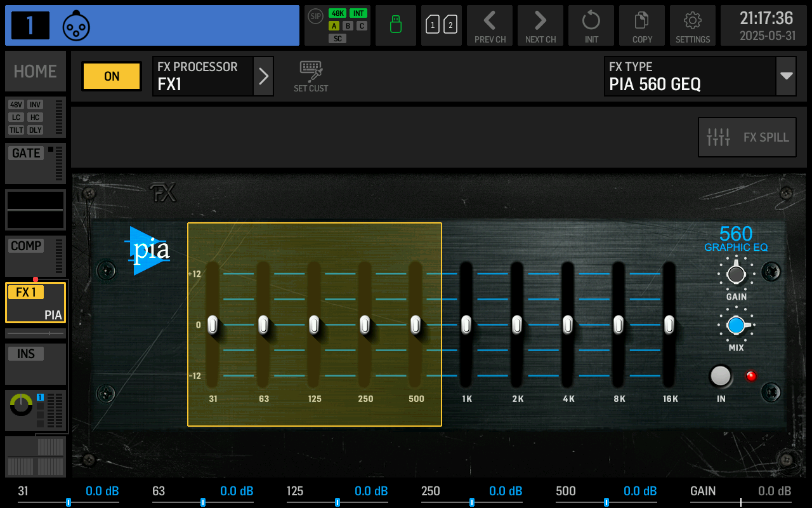Toggle the EQ IN button
This screenshot has height=508, width=812.
[721, 376]
